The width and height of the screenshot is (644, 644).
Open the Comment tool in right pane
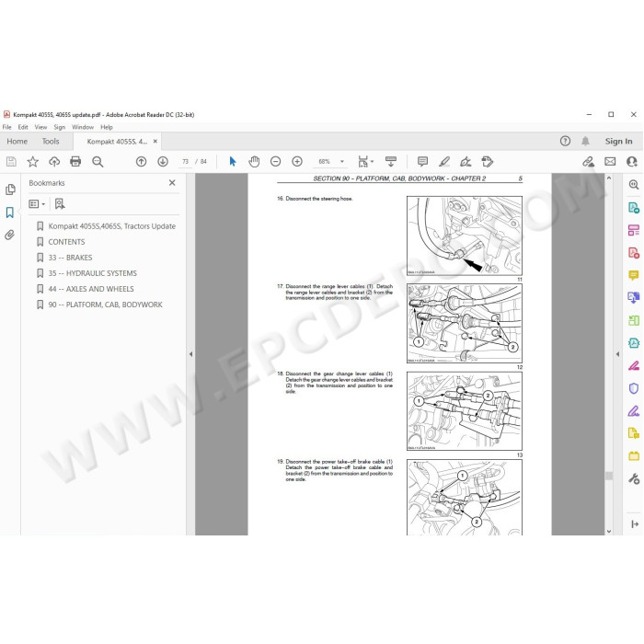pos(633,275)
